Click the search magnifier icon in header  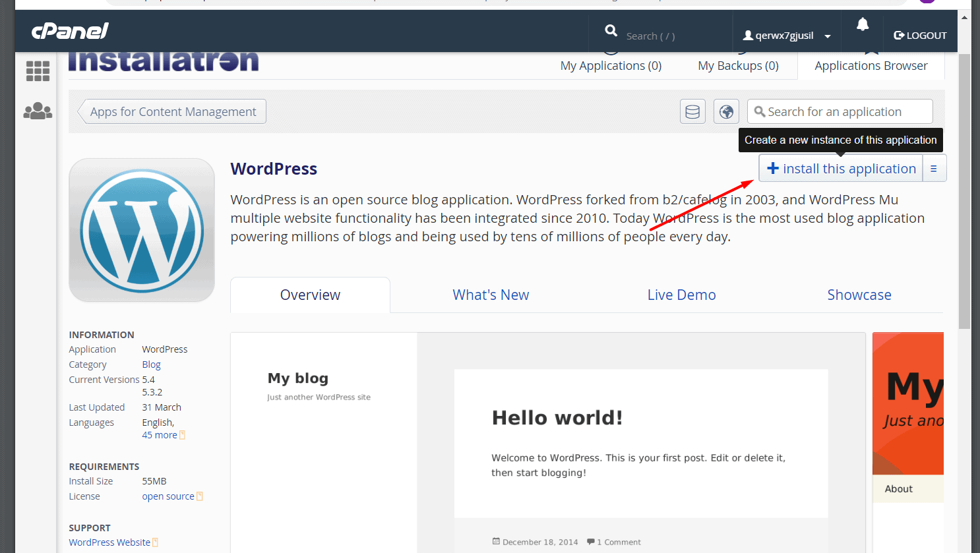pyautogui.click(x=611, y=30)
